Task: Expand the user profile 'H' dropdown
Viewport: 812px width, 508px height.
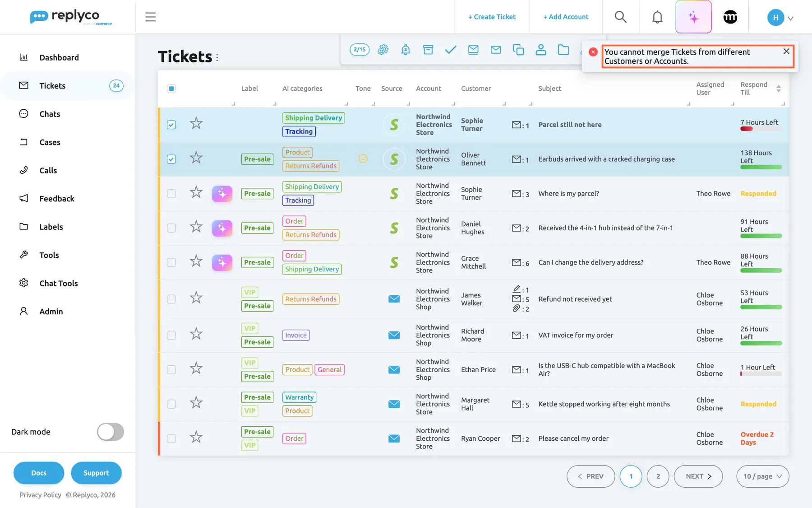Action: point(780,18)
